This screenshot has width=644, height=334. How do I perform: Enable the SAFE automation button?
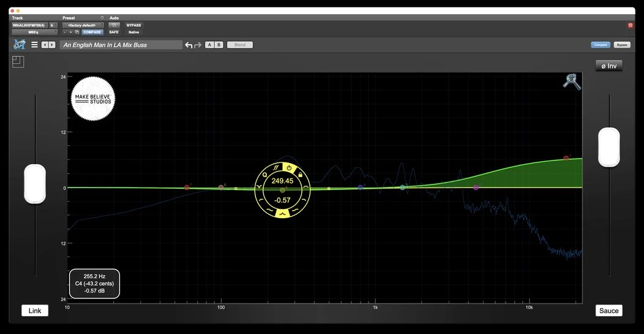coord(114,32)
